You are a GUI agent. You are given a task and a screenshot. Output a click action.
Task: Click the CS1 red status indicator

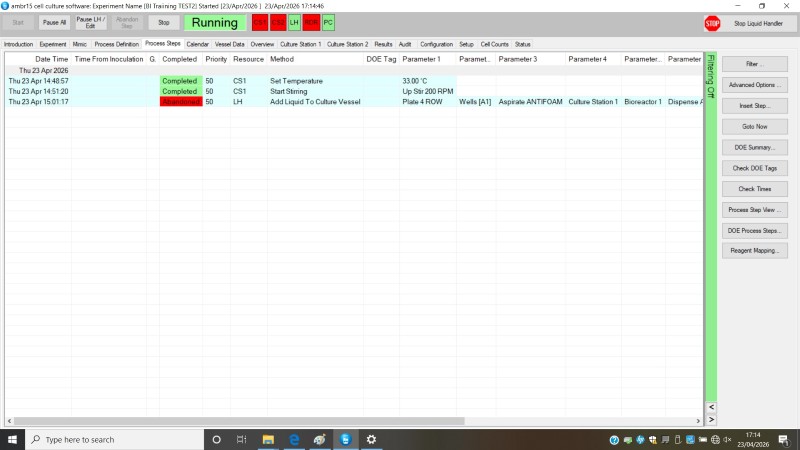(260, 22)
